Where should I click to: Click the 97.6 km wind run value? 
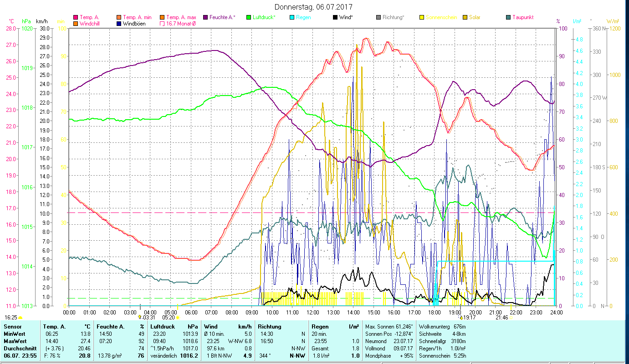(216, 349)
